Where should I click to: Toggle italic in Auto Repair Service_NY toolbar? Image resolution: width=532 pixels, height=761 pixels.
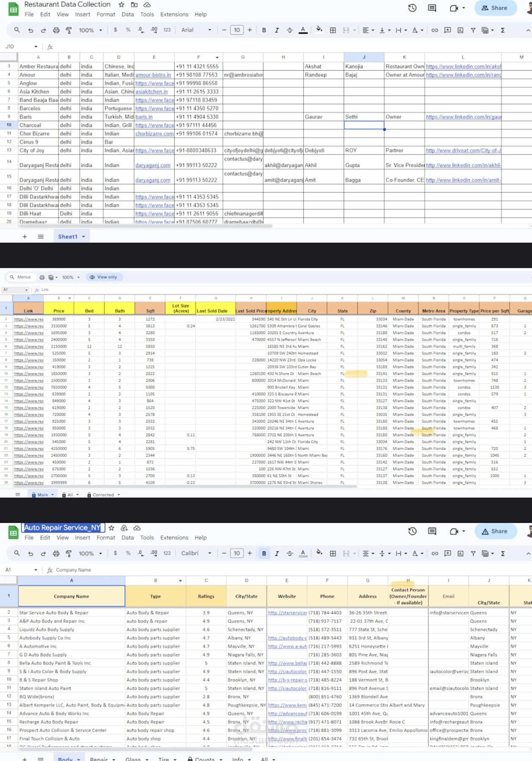(x=277, y=553)
